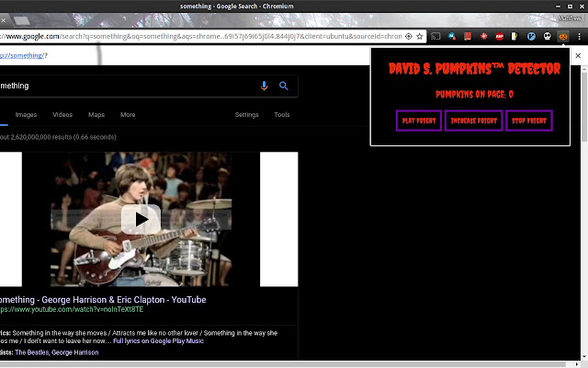
Task: Click the results count text
Action: pyautogui.click(x=58, y=137)
